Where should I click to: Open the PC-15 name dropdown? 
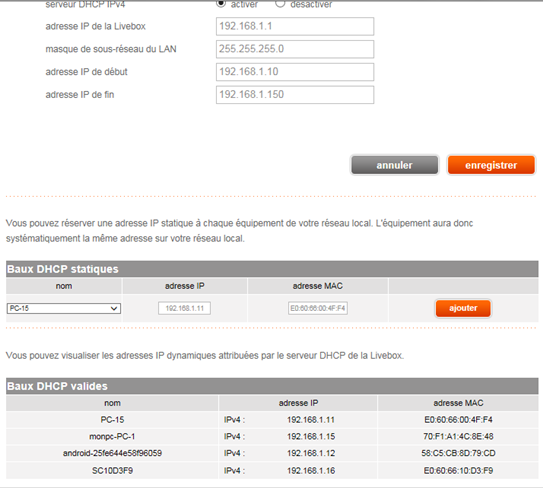64,308
